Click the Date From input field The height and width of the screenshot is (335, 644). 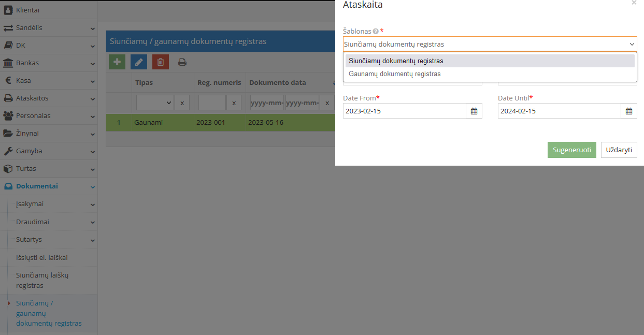pos(404,111)
